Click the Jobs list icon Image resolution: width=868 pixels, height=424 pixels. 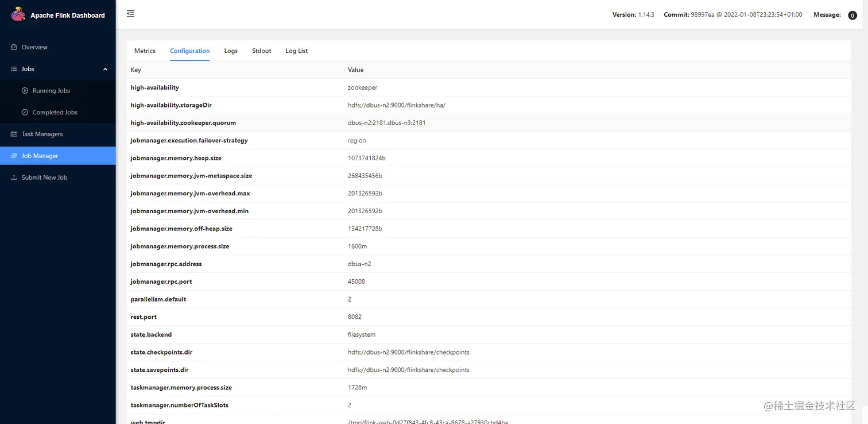(x=14, y=69)
